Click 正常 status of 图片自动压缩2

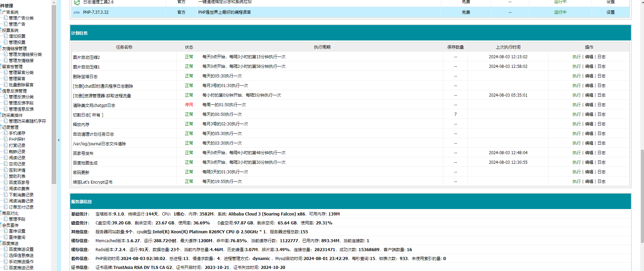coord(189,57)
